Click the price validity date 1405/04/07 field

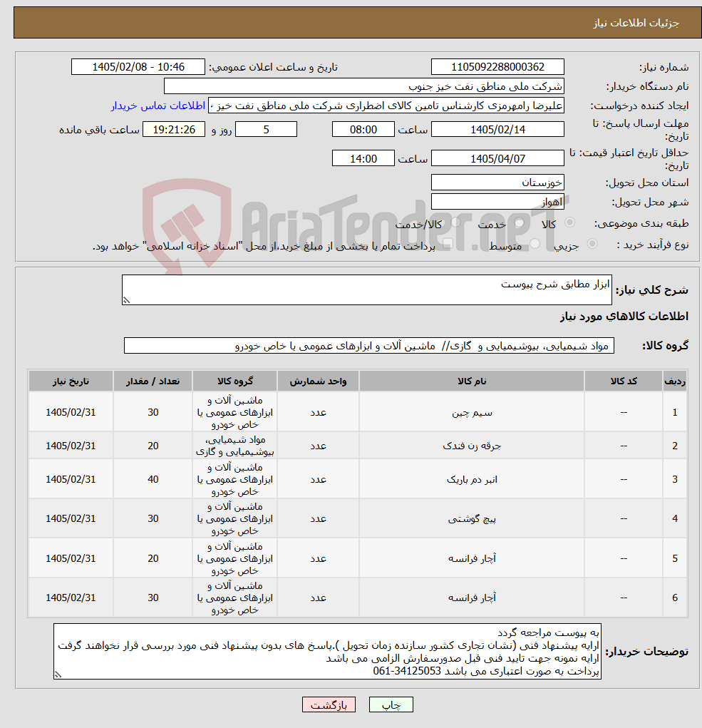(x=497, y=159)
